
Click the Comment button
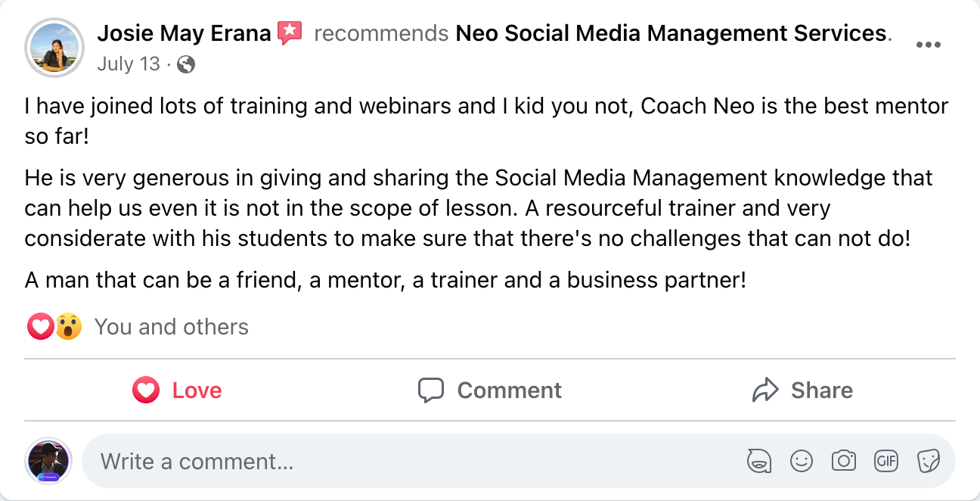click(x=490, y=391)
